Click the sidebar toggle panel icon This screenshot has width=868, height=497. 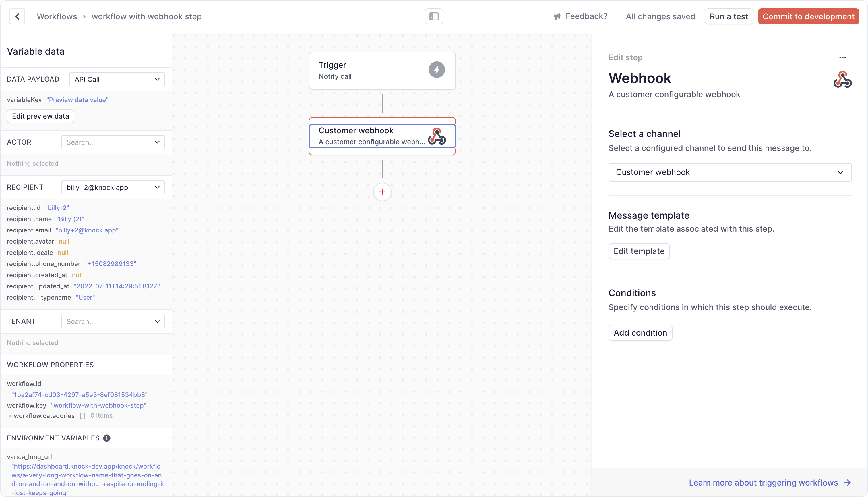[434, 16]
